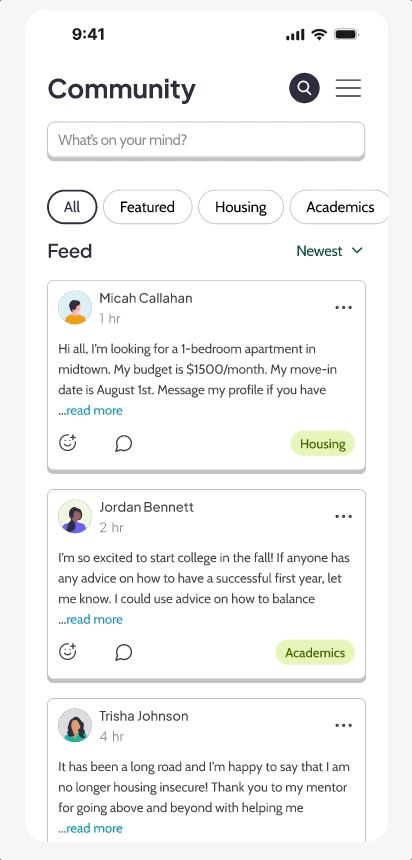Filter feed by Academics chip
The image size is (412, 860).
(x=340, y=207)
